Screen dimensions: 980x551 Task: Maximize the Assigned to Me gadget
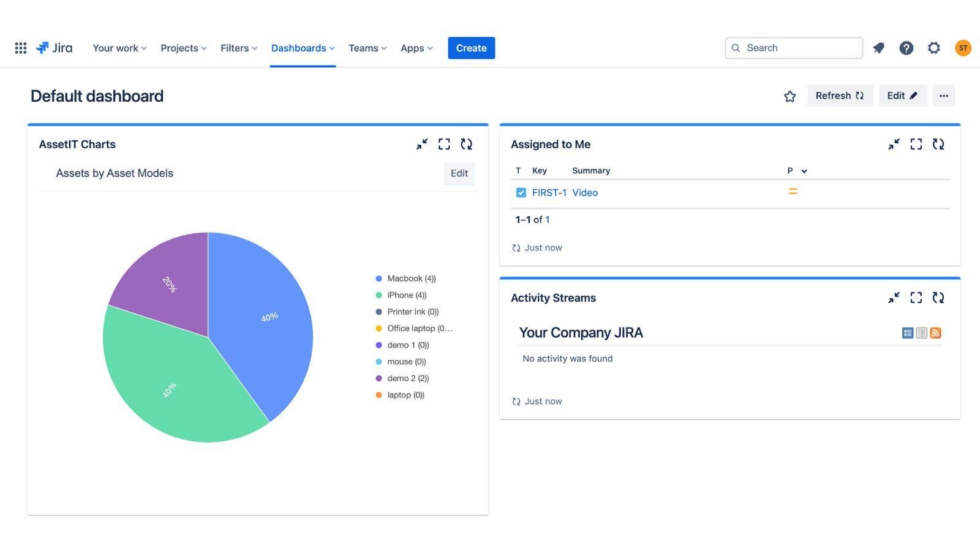pos(916,144)
